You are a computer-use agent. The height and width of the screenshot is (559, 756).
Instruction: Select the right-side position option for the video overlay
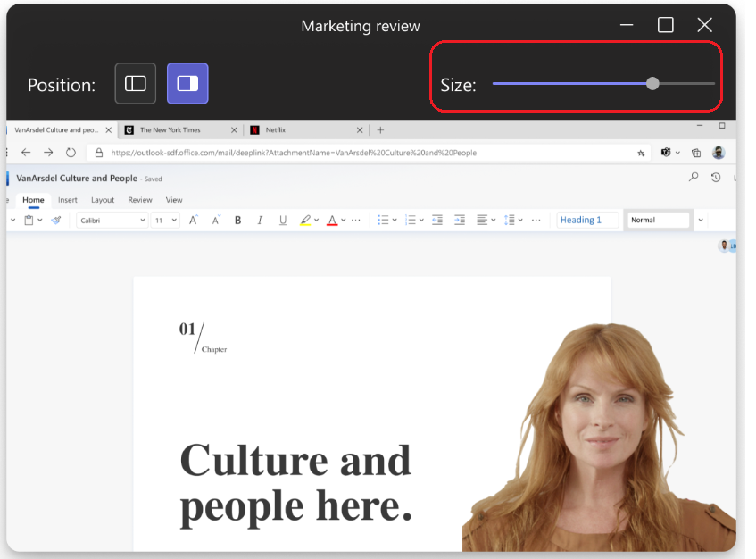pos(187,83)
